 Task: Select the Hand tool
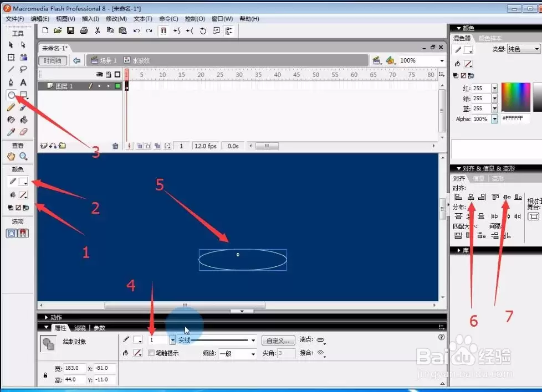click(11, 157)
